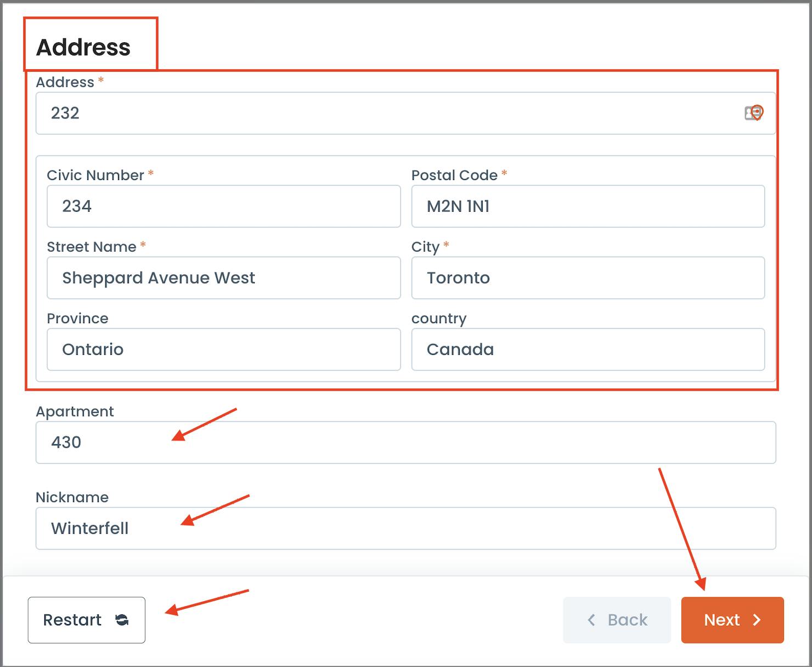The height and width of the screenshot is (667, 812).
Task: Edit the Nickname field showing Winterfell
Action: pyautogui.click(x=405, y=528)
